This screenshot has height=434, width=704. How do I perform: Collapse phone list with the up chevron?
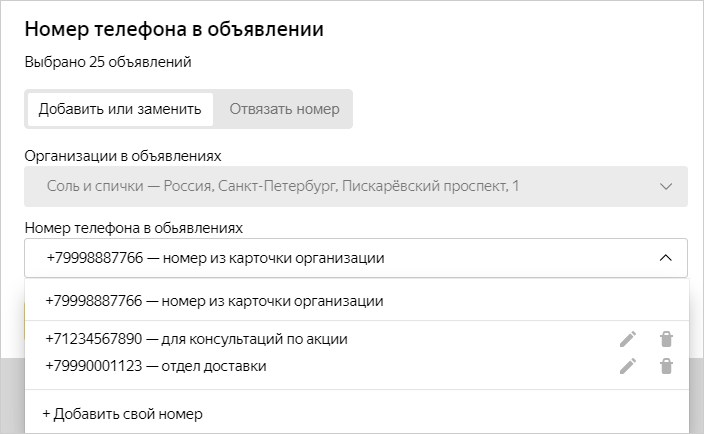pos(666,258)
